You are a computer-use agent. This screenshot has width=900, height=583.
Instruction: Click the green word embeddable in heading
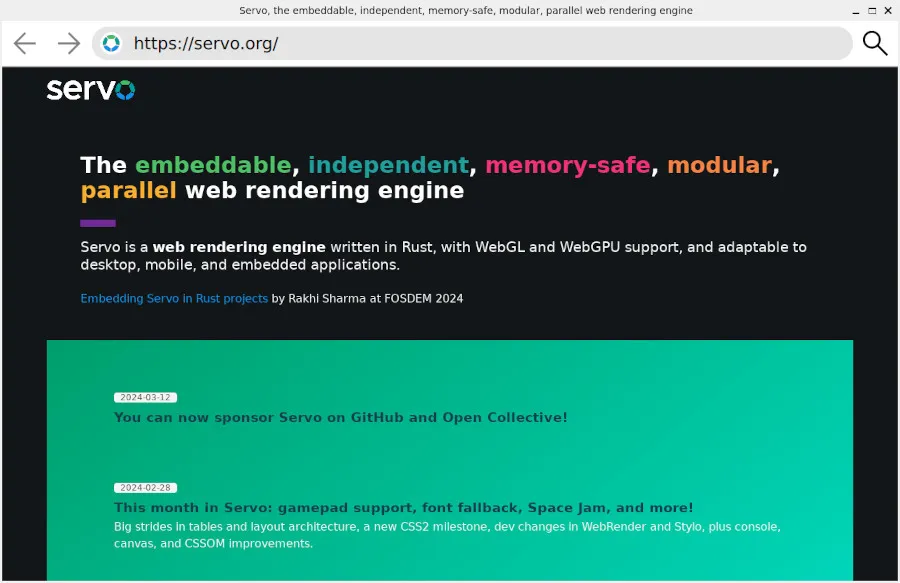tap(213, 165)
